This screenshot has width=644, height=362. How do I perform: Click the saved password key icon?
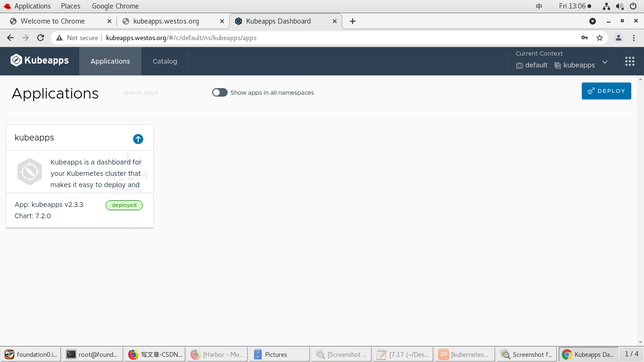[585, 38]
